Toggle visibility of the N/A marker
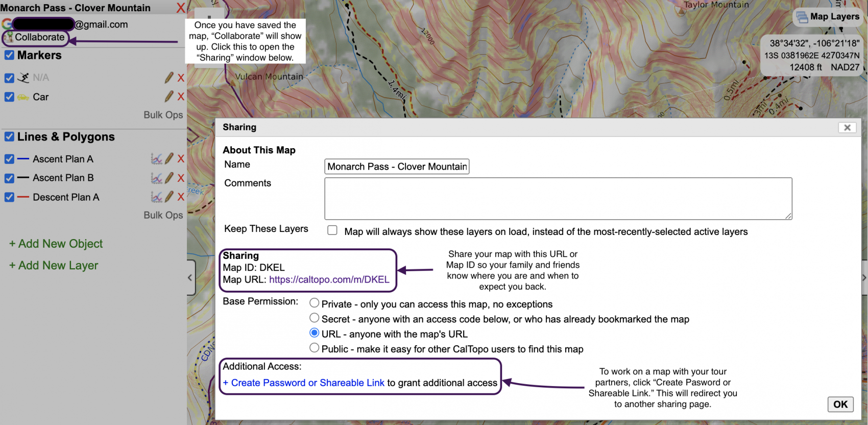The image size is (868, 425). [9, 78]
